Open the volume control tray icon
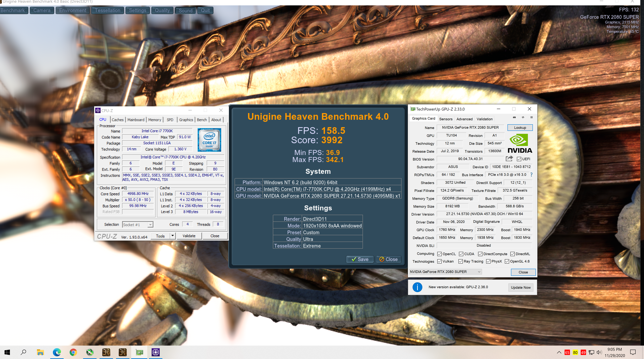Screen dimensions: 644x359 coord(599,352)
